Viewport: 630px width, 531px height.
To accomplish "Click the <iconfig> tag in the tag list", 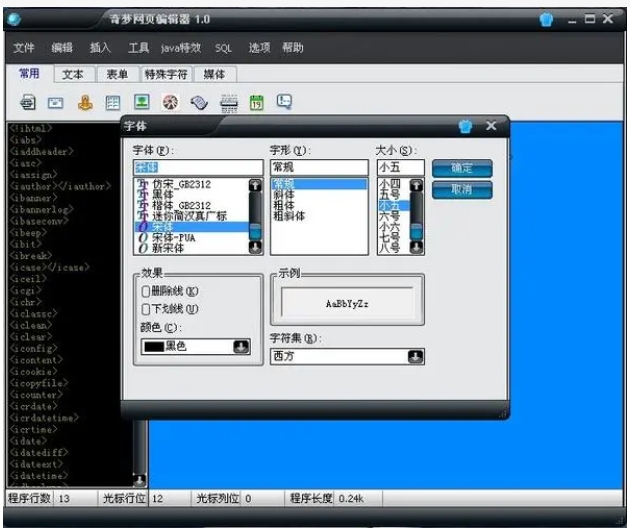I will point(34,348).
